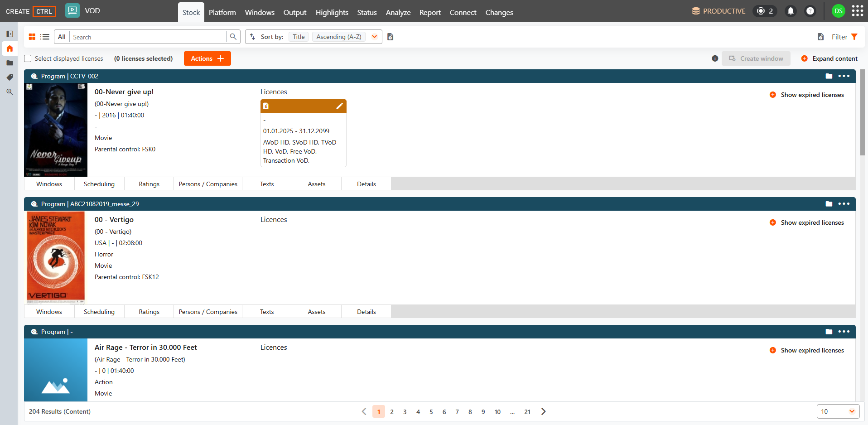Open the search-zoom icon in sidebar

[x=10, y=92]
